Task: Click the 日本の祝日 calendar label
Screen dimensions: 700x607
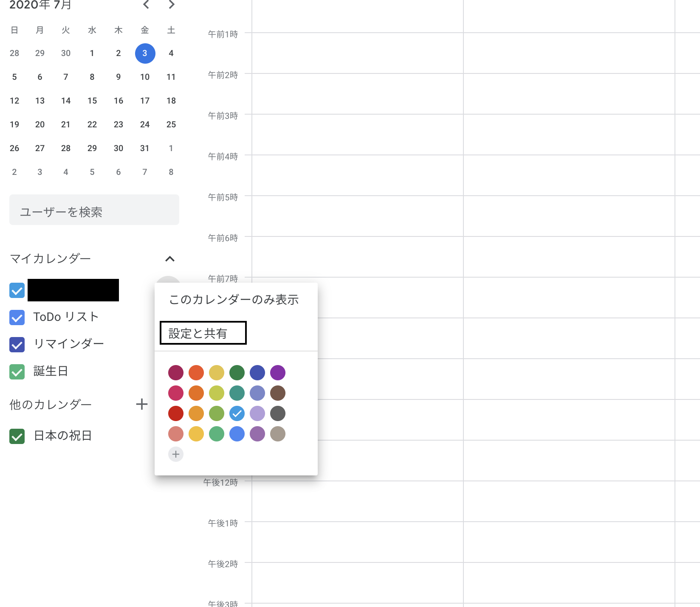Action: [x=63, y=436]
